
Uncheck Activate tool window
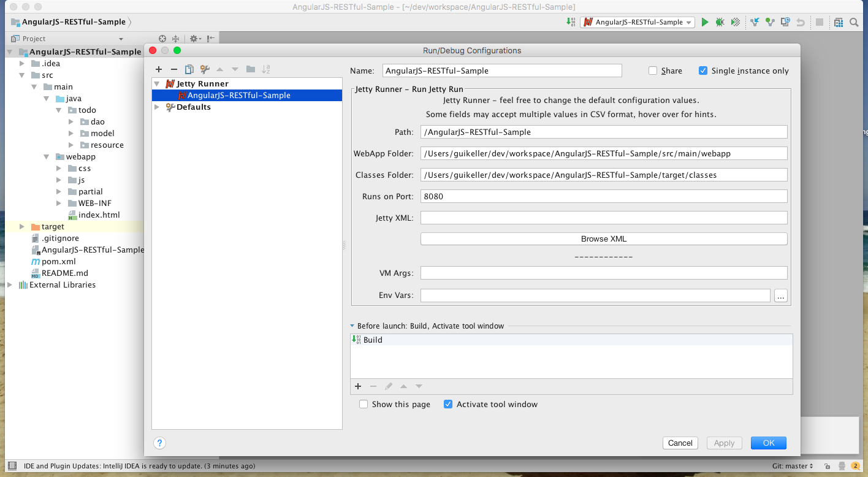448,404
